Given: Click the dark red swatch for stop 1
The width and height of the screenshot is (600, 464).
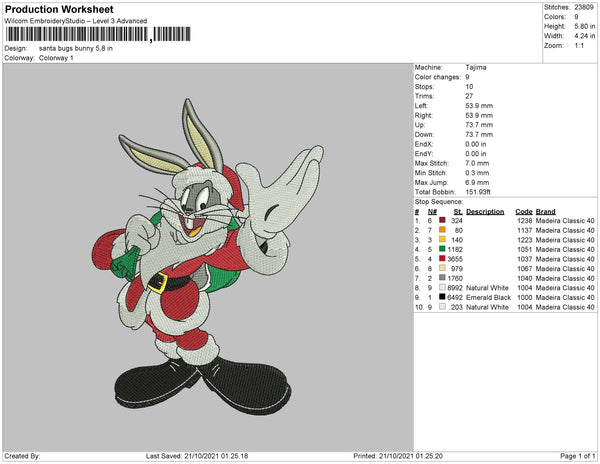Looking at the screenshot, I should coord(442,220).
